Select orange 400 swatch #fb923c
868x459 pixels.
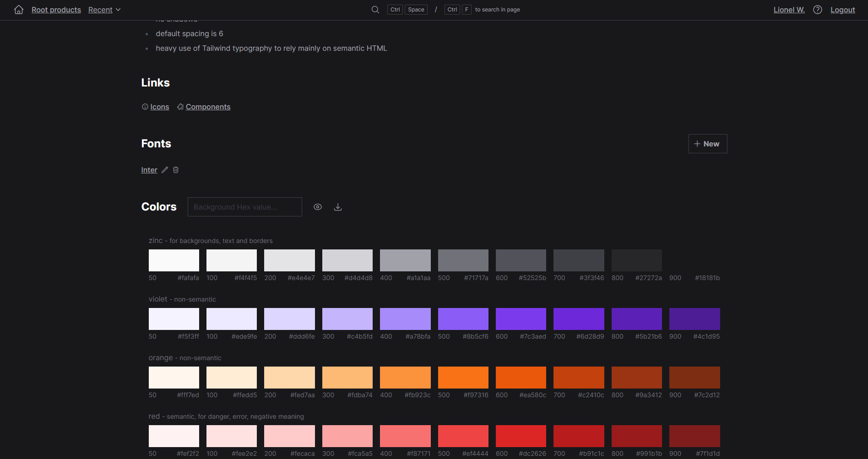405,378
